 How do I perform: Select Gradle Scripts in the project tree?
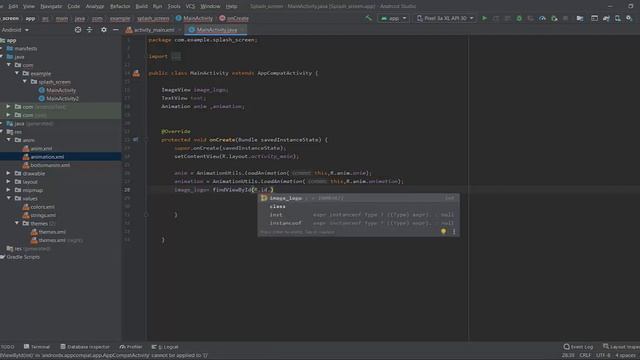click(x=20, y=257)
